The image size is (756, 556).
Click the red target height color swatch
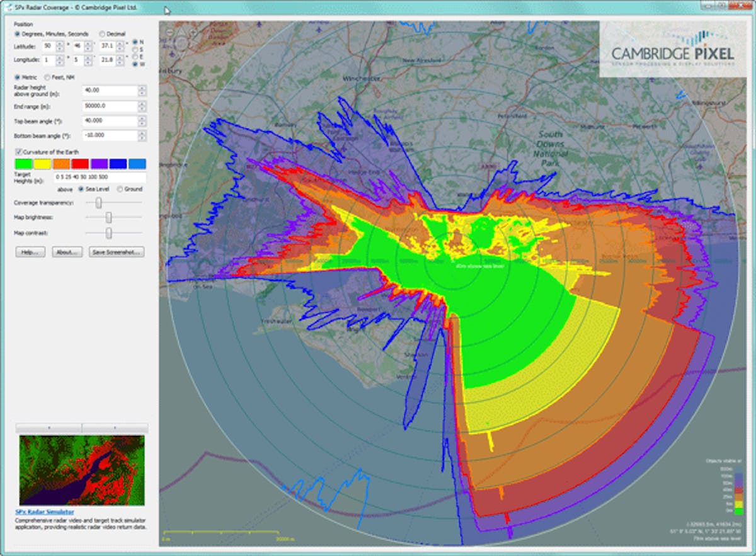[80, 164]
